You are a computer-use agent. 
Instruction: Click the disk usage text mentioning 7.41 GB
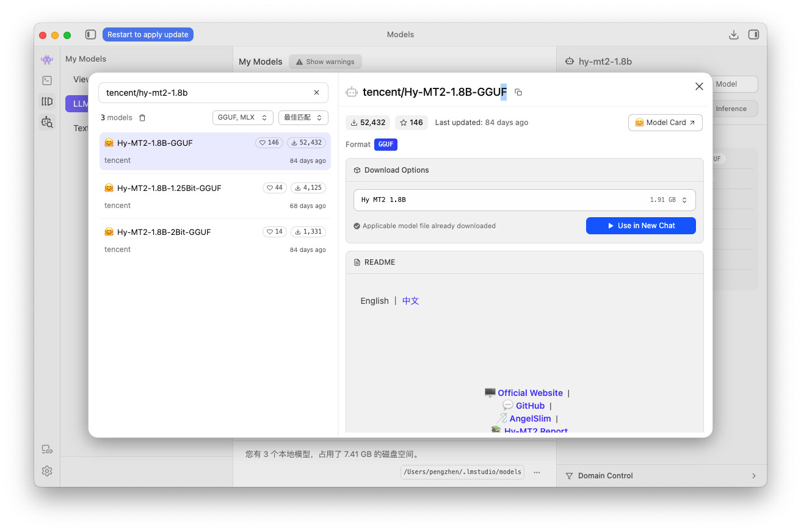[332, 455]
